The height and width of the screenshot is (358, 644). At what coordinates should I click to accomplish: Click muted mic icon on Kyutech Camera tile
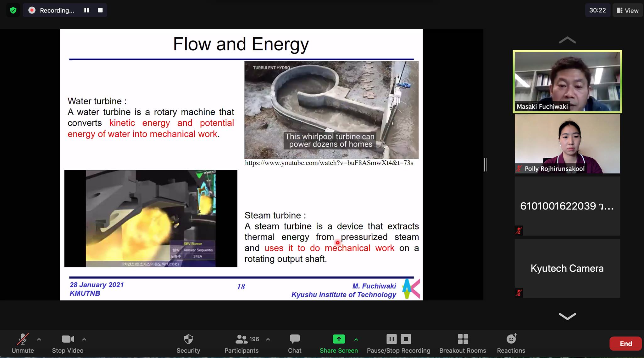point(519,293)
